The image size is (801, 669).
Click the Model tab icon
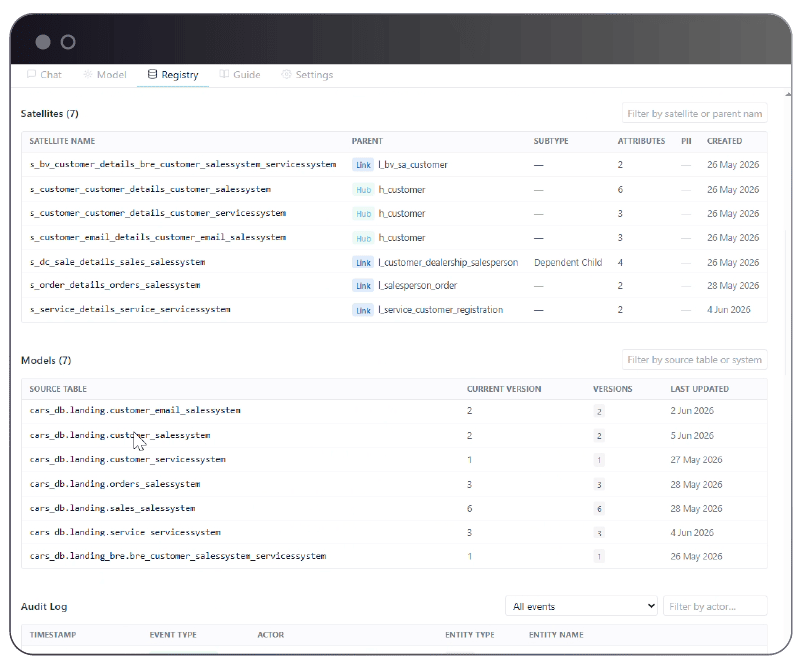(88, 74)
